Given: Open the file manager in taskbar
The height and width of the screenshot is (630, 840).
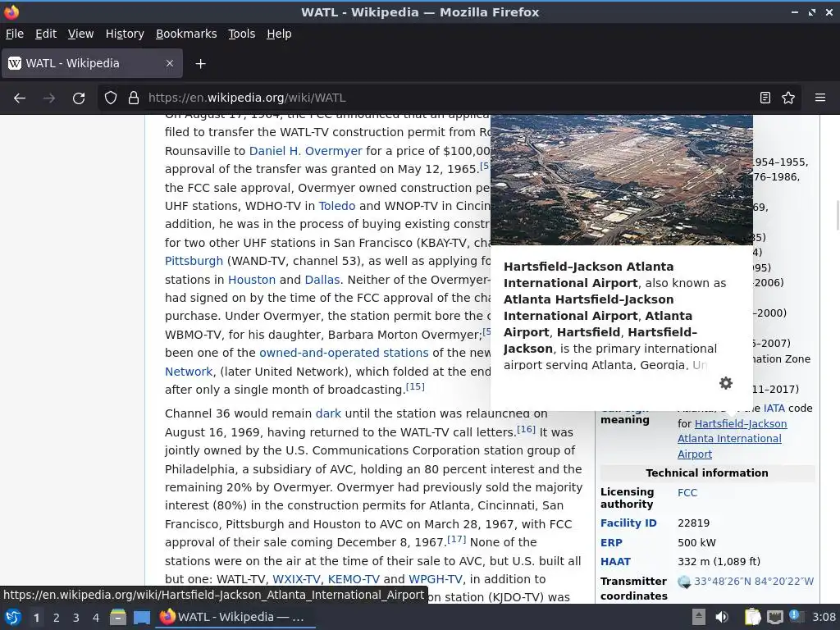Looking at the screenshot, I should (118, 617).
